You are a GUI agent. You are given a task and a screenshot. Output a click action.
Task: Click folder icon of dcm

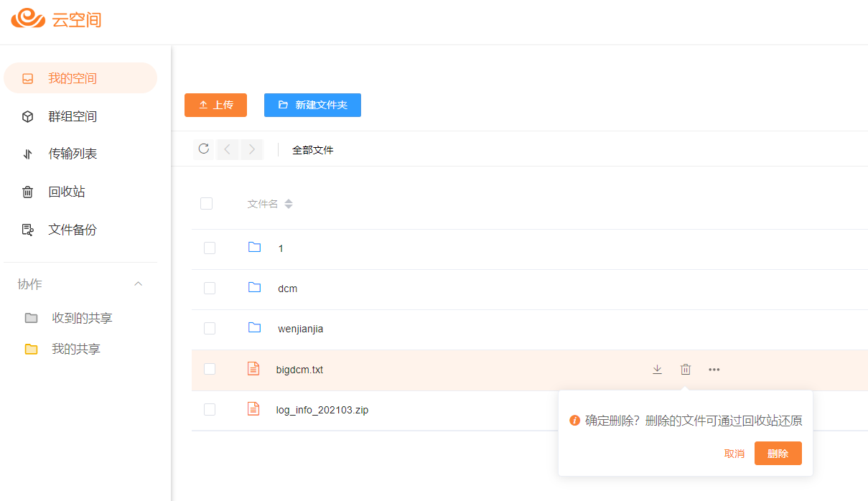click(x=254, y=288)
